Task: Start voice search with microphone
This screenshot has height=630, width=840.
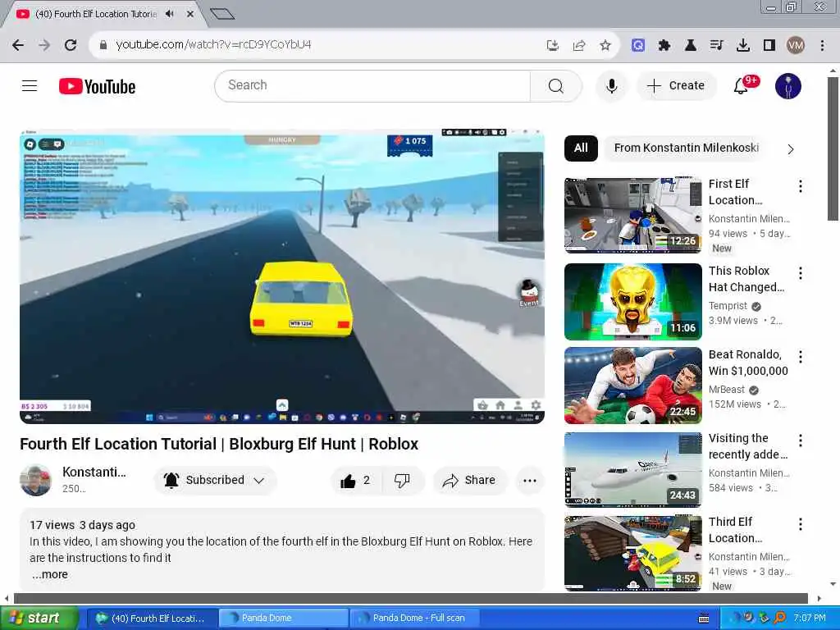Action: [611, 85]
